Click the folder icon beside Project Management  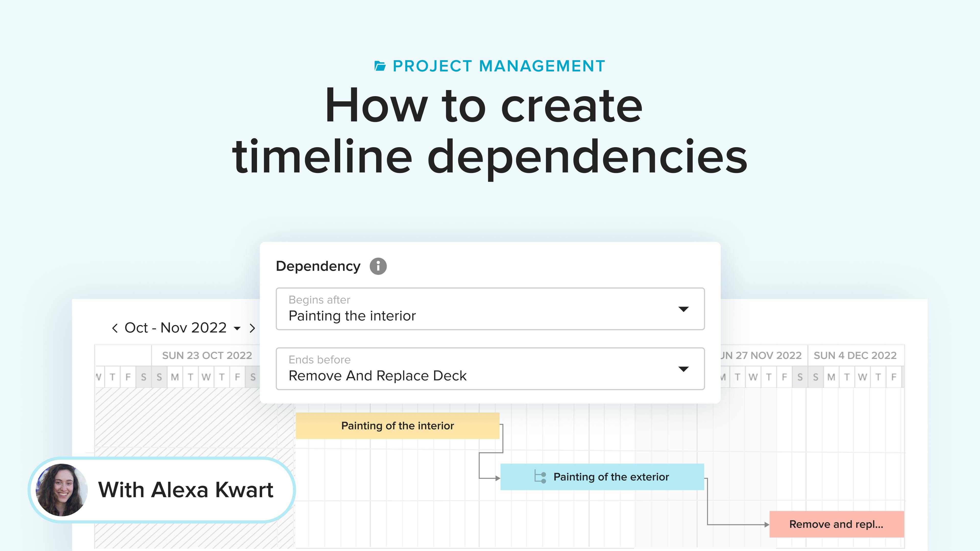pos(380,66)
